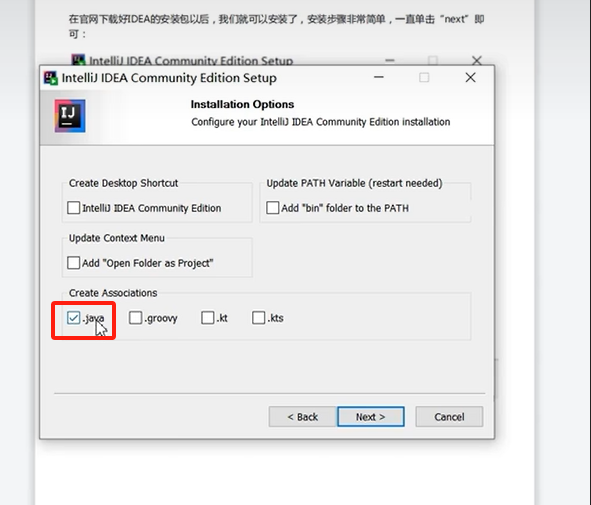
Task: Click the front dialog's title bar text
Action: point(169,78)
